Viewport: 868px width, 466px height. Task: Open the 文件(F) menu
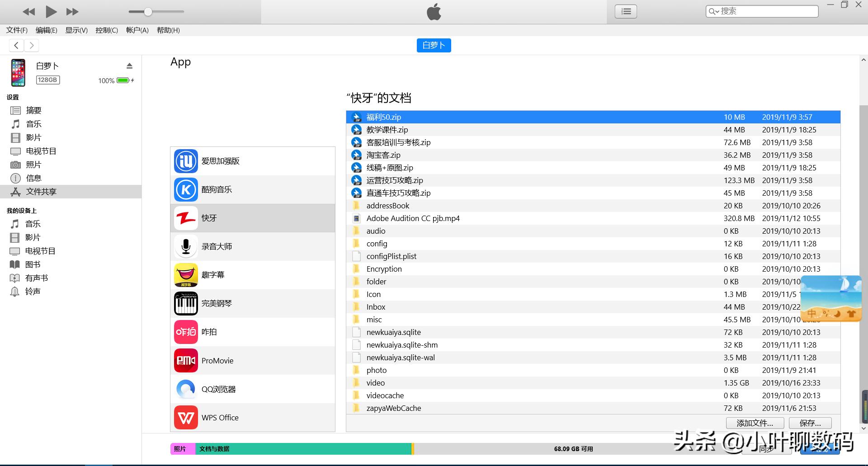(17, 30)
